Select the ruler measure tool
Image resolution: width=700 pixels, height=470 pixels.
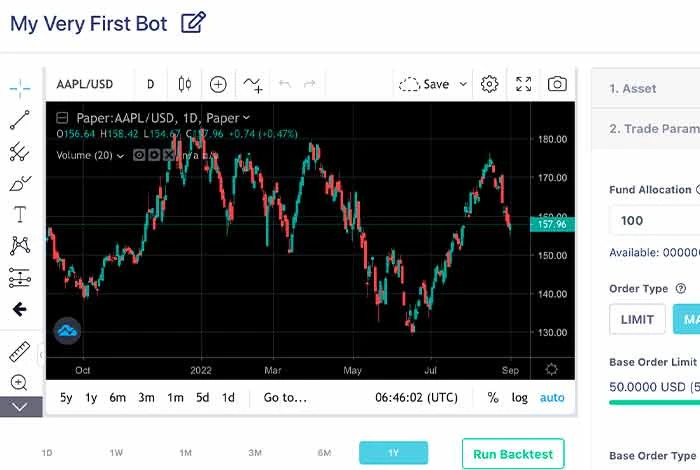pos(20,352)
